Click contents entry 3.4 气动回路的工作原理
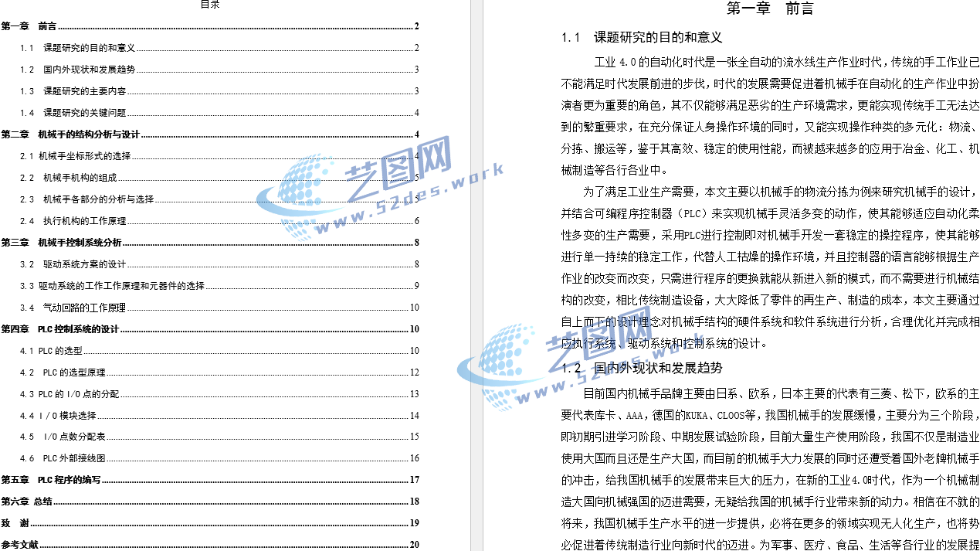The height and width of the screenshot is (551, 980). [219, 308]
